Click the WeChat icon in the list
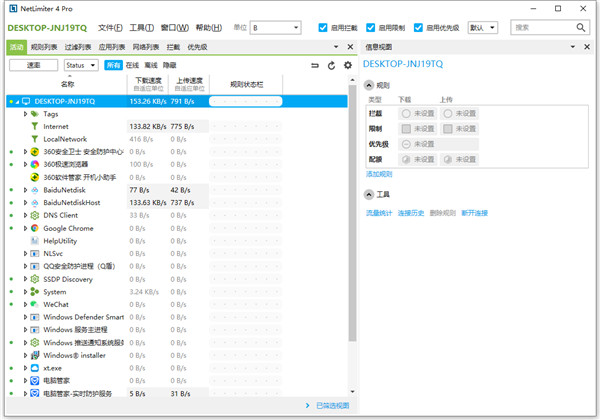 point(35,304)
